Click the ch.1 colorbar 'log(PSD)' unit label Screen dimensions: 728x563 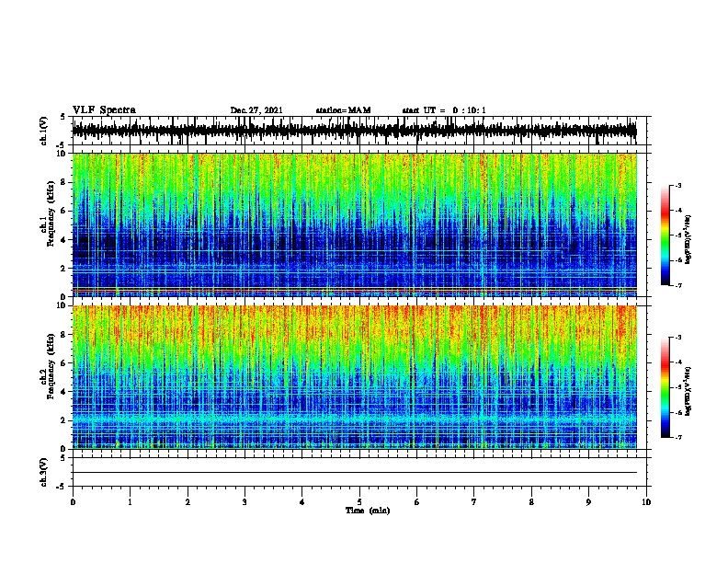[x=688, y=239]
